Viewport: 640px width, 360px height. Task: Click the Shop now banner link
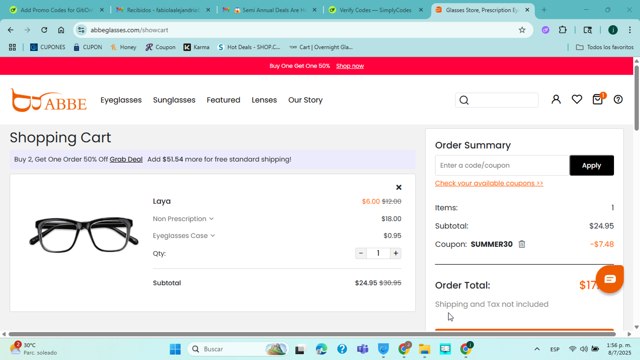pyautogui.click(x=350, y=66)
